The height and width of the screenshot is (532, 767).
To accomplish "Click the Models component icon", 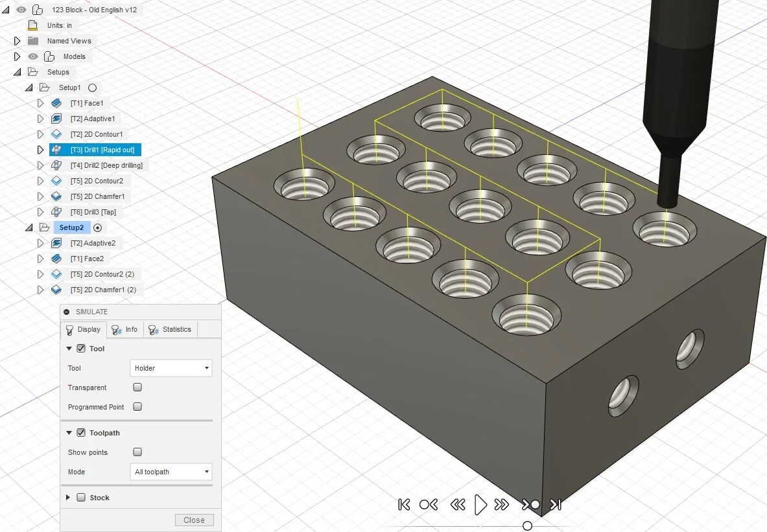I will point(49,56).
